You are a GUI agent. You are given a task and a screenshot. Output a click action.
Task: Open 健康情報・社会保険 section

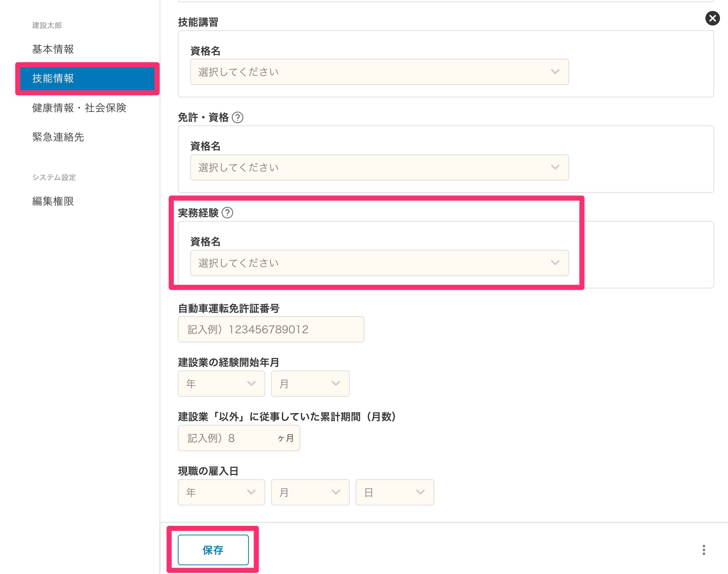click(79, 108)
